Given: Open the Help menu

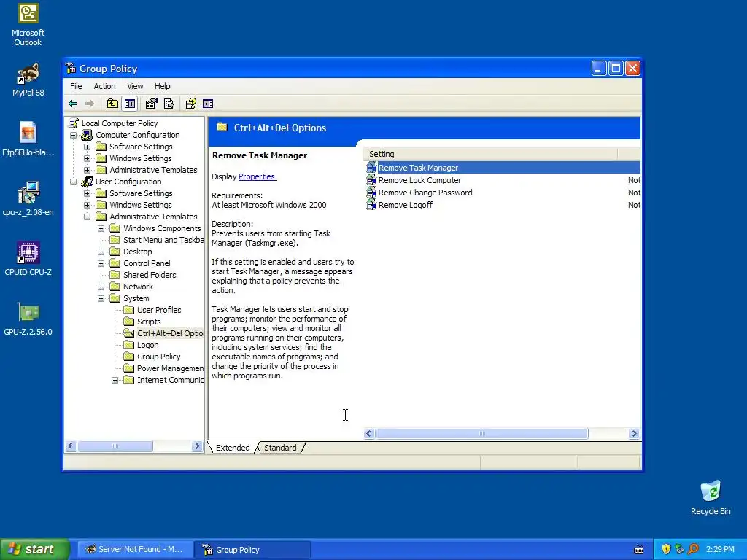Looking at the screenshot, I should point(162,86).
